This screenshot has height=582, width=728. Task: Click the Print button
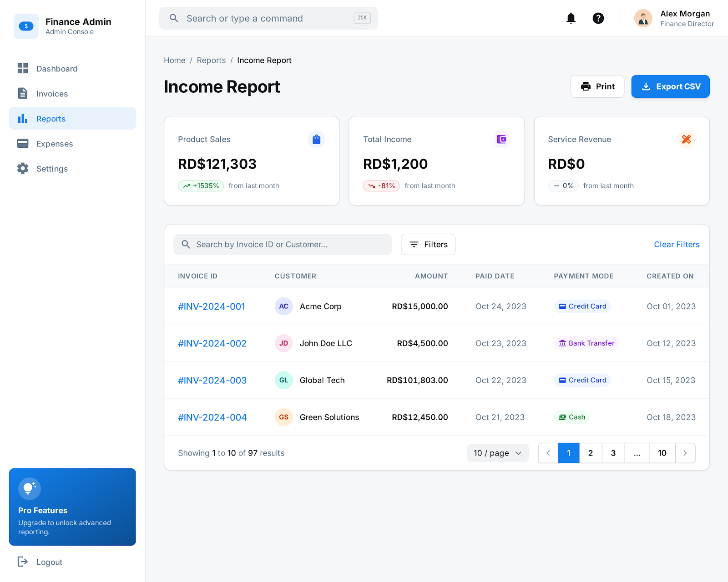click(x=597, y=86)
